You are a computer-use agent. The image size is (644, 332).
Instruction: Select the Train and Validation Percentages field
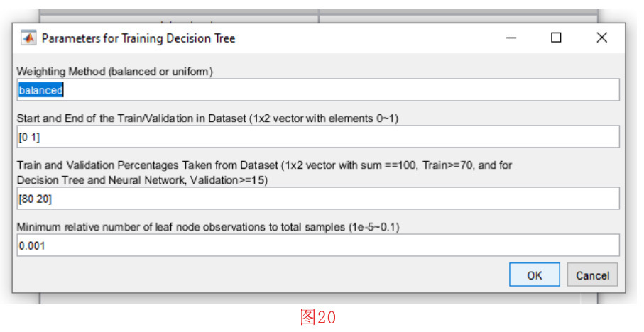(318, 199)
